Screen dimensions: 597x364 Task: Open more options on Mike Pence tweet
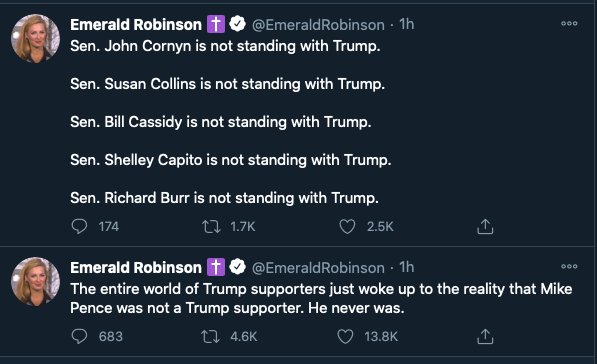569,267
